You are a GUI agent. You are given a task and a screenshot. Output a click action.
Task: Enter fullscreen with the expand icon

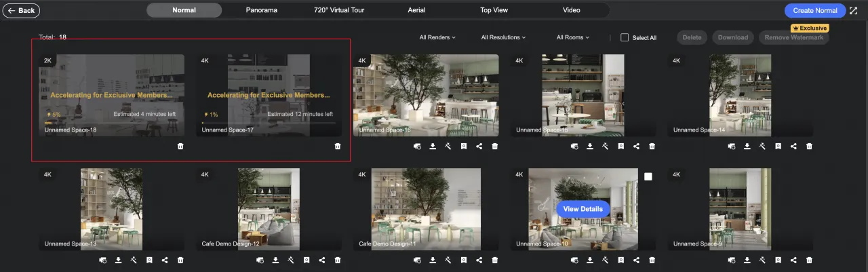(853, 10)
